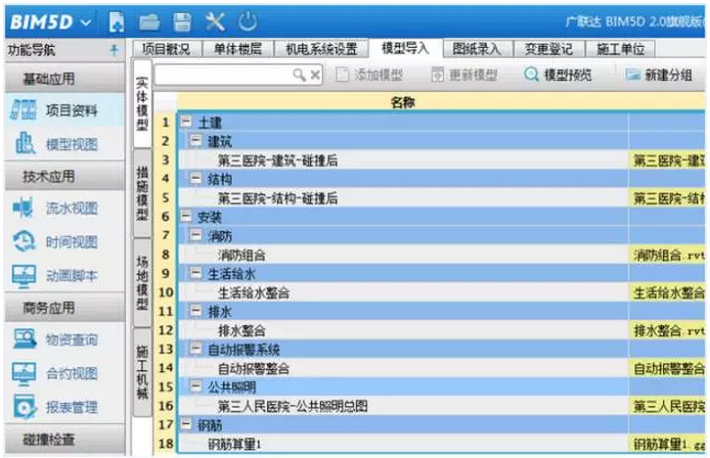Collapse the 安装 tree node
The image size is (710, 458).
point(187,216)
